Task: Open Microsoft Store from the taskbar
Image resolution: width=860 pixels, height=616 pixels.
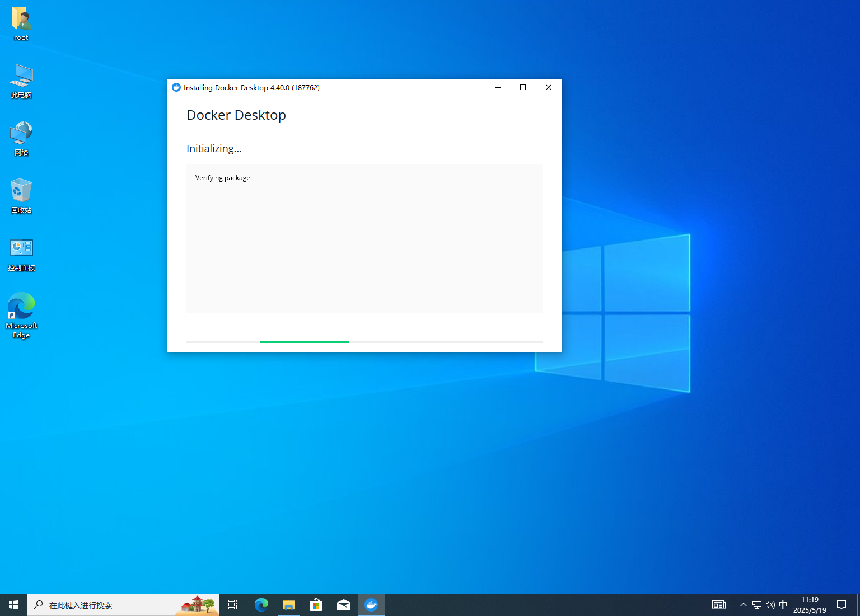Action: [x=316, y=605]
